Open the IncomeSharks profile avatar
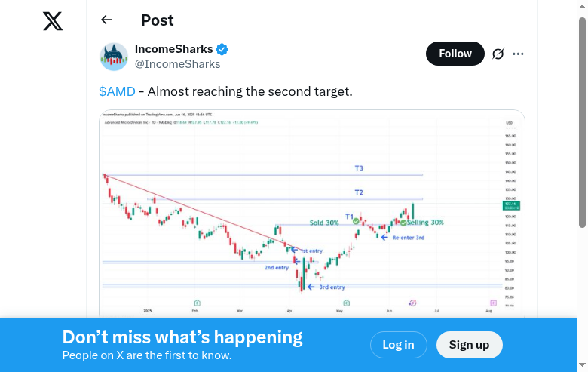 point(114,57)
